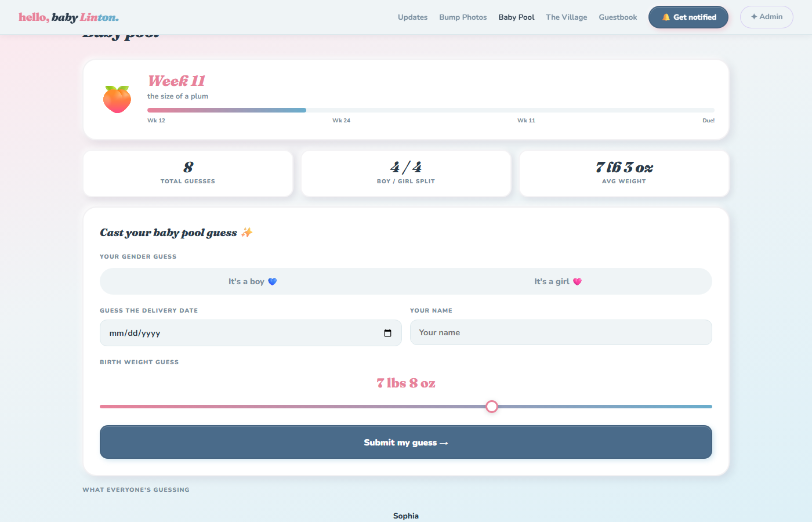Click "What everyone's guessing" heading
This screenshot has width=812, height=522.
point(136,490)
